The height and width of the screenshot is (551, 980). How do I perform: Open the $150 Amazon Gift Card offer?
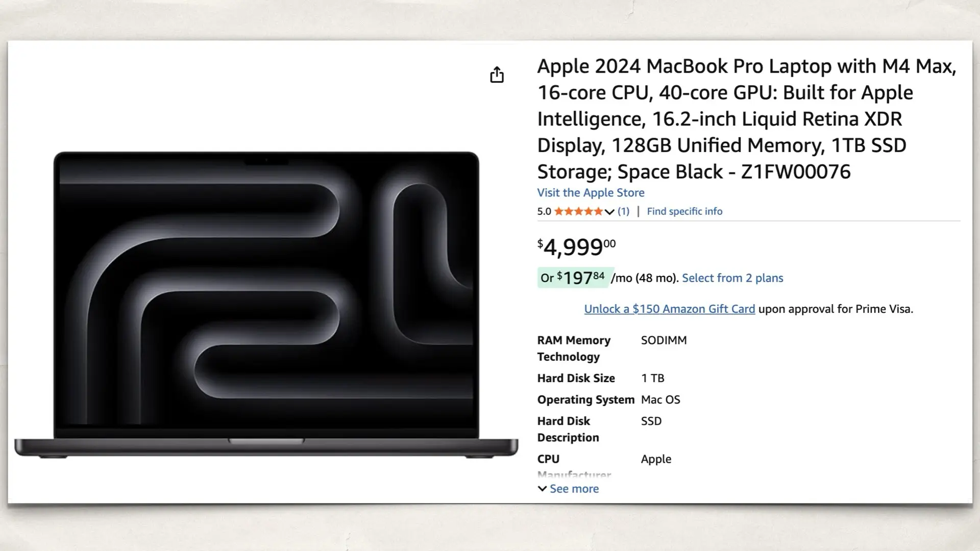pyautogui.click(x=669, y=309)
